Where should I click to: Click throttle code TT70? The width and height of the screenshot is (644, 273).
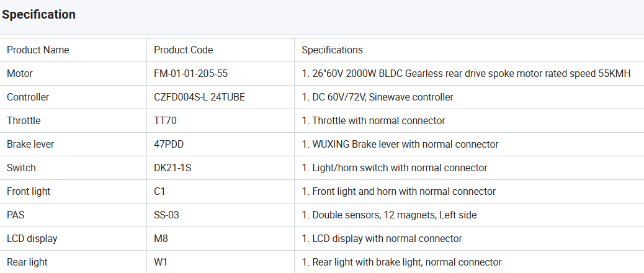pos(165,121)
